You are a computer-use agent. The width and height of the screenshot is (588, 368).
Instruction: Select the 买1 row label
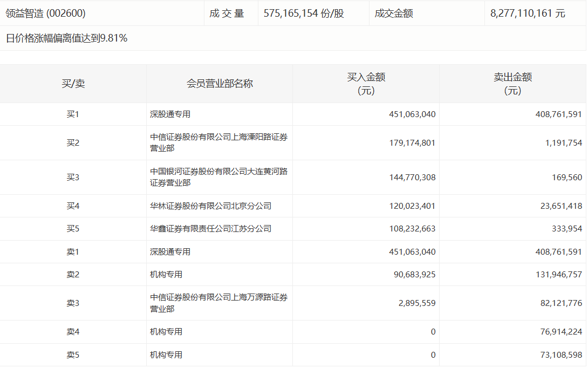73,114
